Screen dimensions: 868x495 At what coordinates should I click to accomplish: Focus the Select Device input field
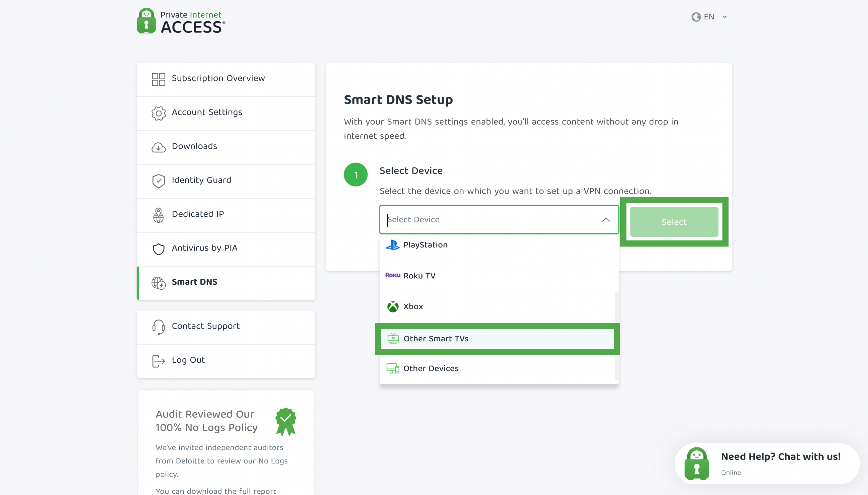pyautogui.click(x=499, y=220)
